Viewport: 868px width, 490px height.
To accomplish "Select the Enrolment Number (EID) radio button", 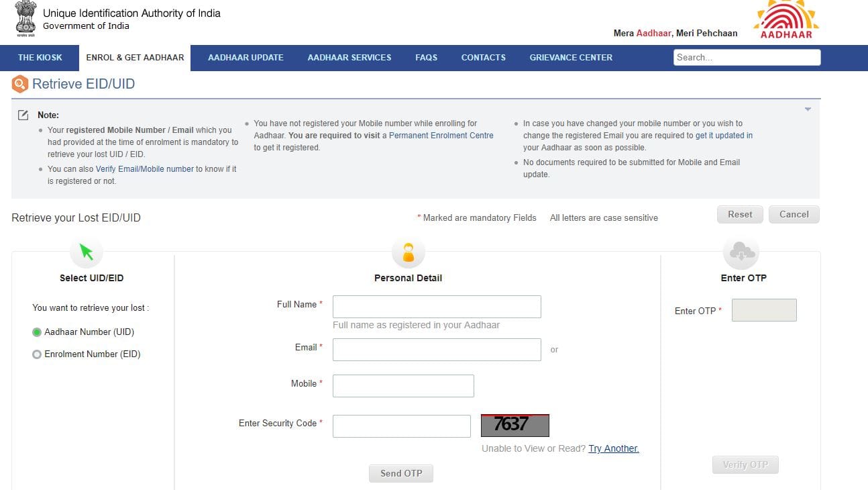I will pos(37,354).
